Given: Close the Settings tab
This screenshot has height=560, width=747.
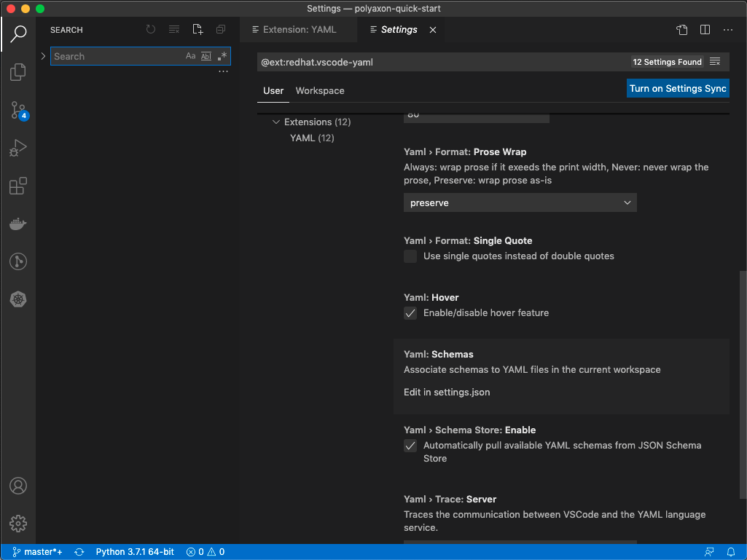Looking at the screenshot, I should pos(433,30).
